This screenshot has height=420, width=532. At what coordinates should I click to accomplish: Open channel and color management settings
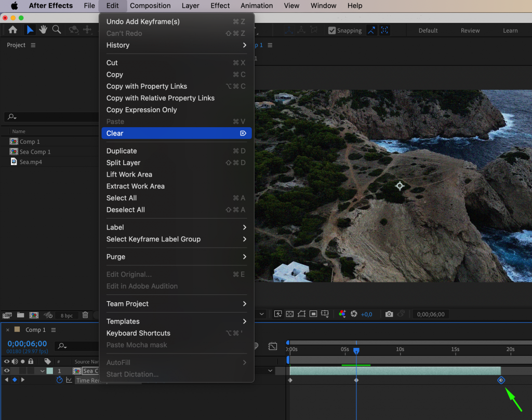(x=341, y=314)
